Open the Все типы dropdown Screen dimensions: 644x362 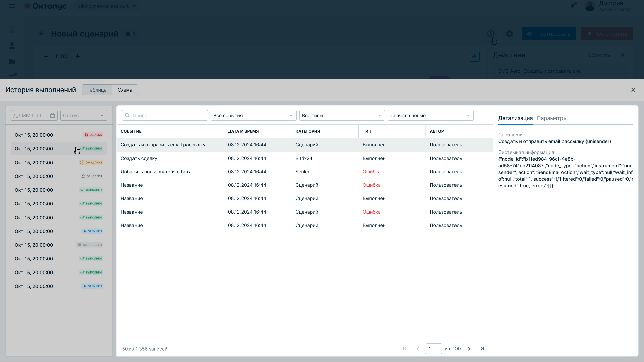(342, 115)
